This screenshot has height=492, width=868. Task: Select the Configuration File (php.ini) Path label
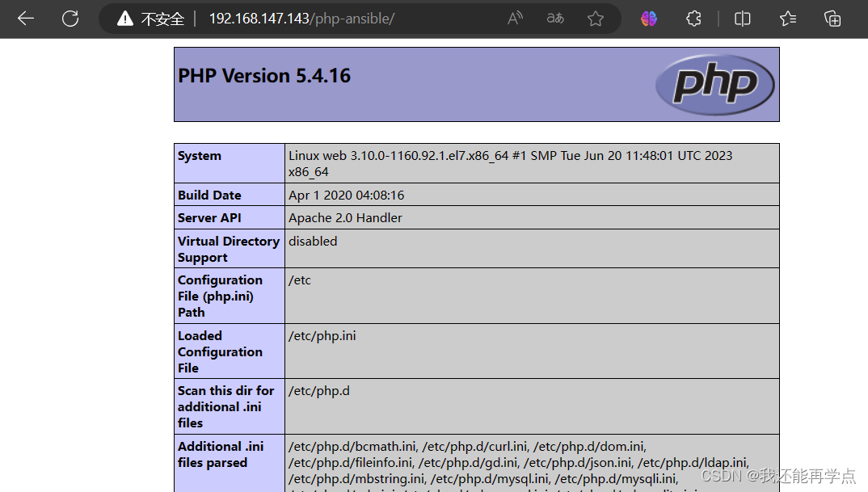click(220, 296)
